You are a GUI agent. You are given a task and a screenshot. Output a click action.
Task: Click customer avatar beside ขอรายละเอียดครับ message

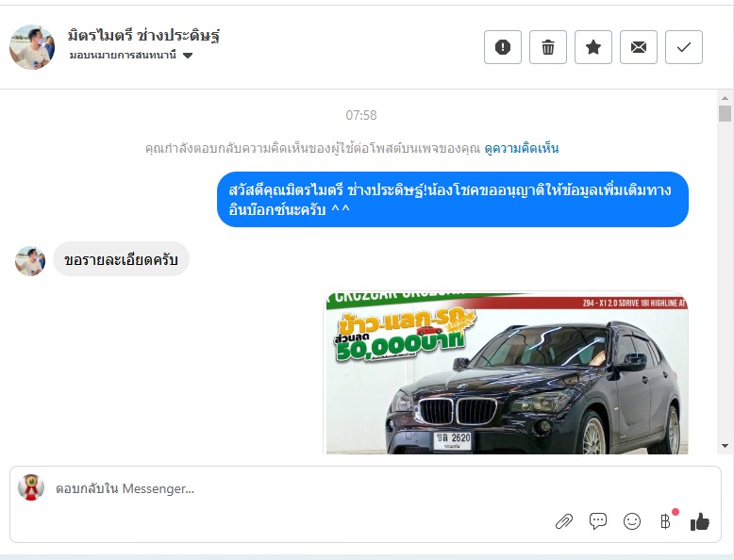[30, 261]
